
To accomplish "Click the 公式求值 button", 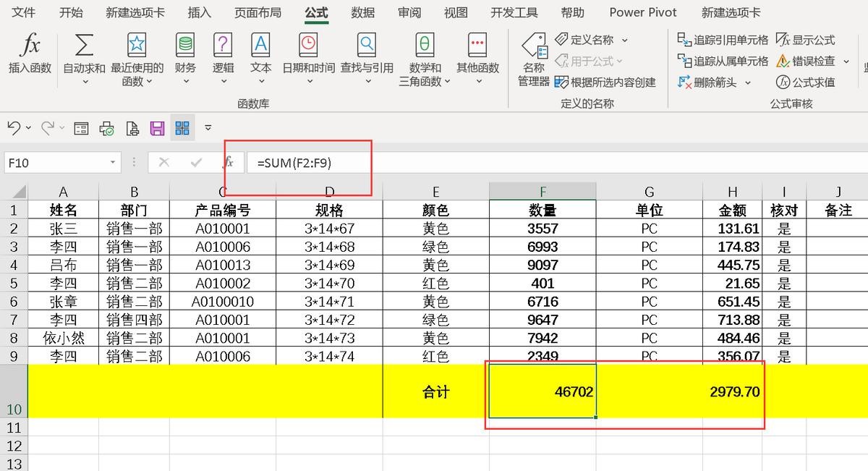I will coord(806,82).
